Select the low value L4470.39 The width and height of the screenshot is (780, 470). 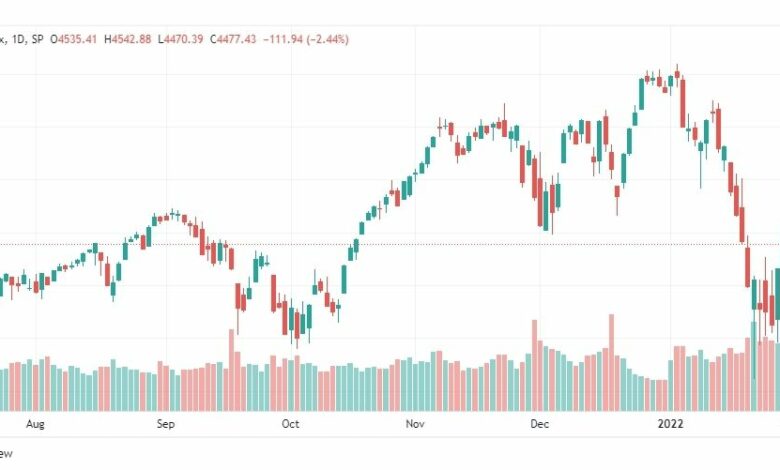(x=181, y=39)
